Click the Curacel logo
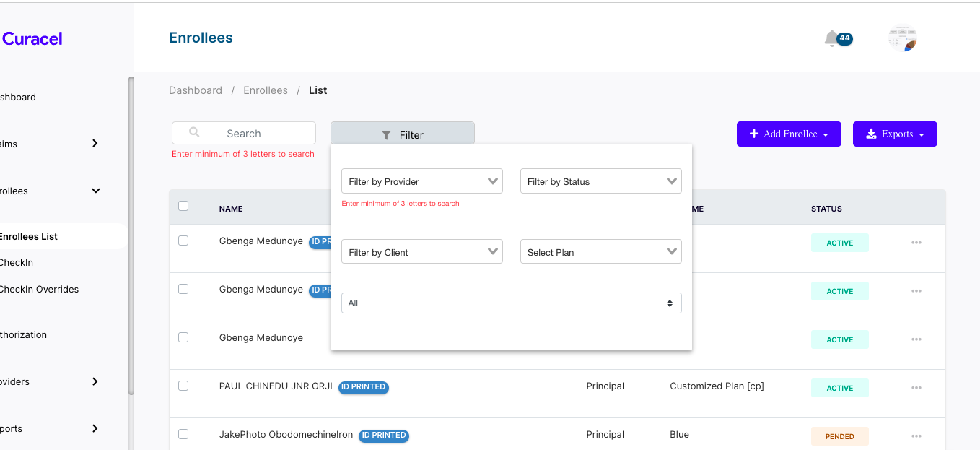The width and height of the screenshot is (980, 450). click(x=32, y=38)
